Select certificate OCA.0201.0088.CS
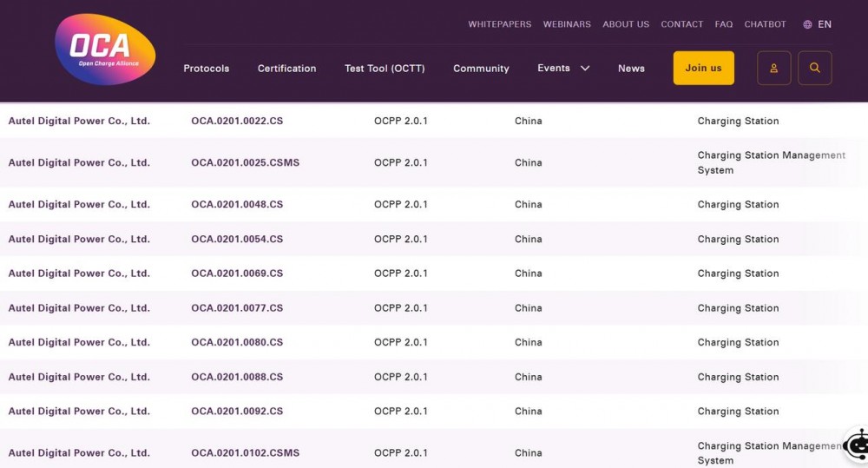Image resolution: width=868 pixels, height=468 pixels. coord(237,377)
